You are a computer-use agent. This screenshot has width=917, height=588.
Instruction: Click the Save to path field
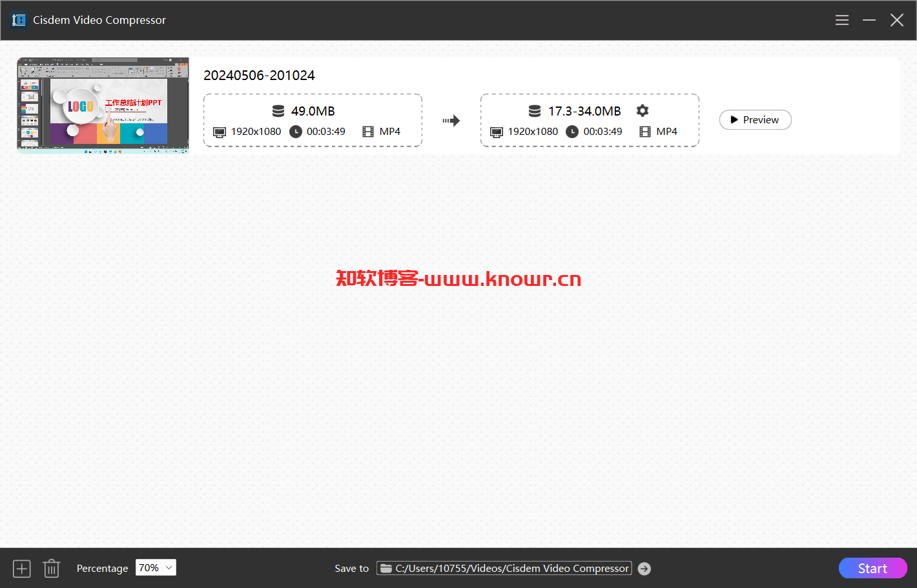pos(504,568)
